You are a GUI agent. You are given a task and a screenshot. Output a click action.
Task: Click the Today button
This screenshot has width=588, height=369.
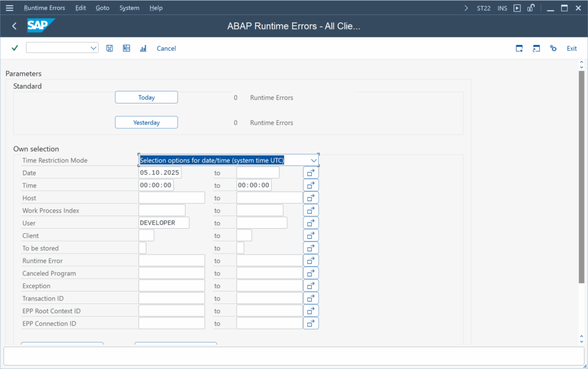(x=146, y=98)
